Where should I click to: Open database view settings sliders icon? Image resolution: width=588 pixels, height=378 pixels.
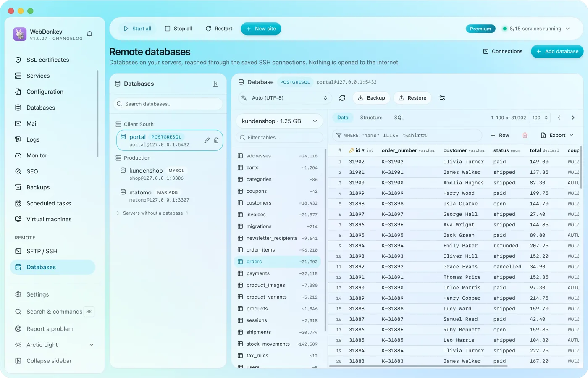[442, 98]
